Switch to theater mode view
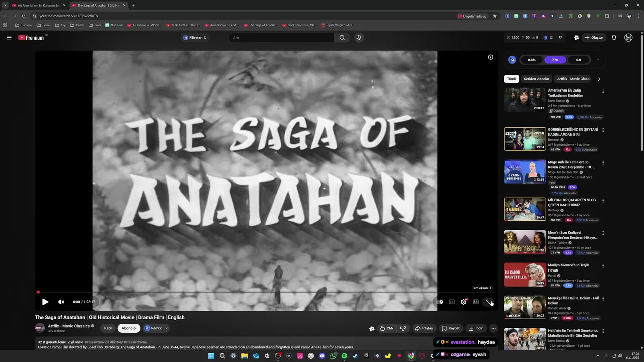 coord(476,302)
